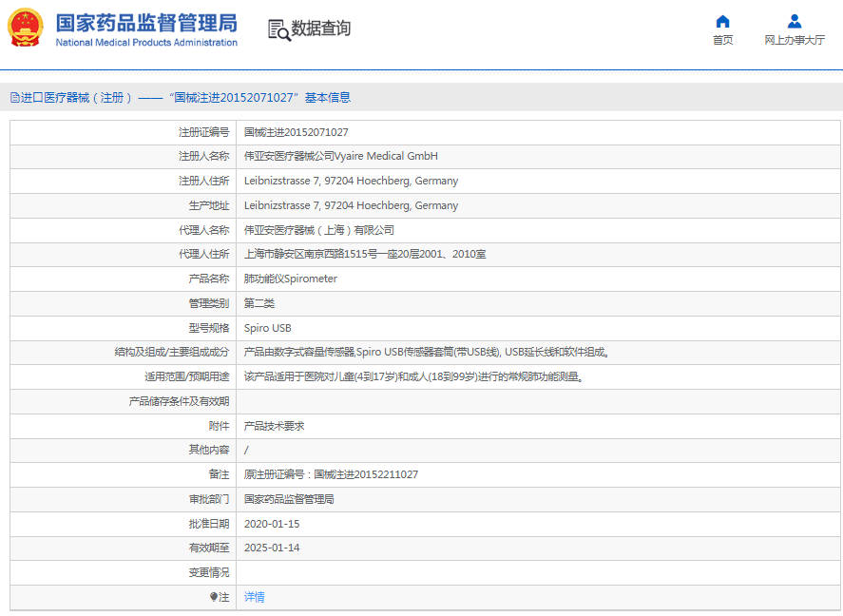Viewport: 843px width, 616px height.
Task: Click National Medical Products Administration English text
Action: coord(146,43)
